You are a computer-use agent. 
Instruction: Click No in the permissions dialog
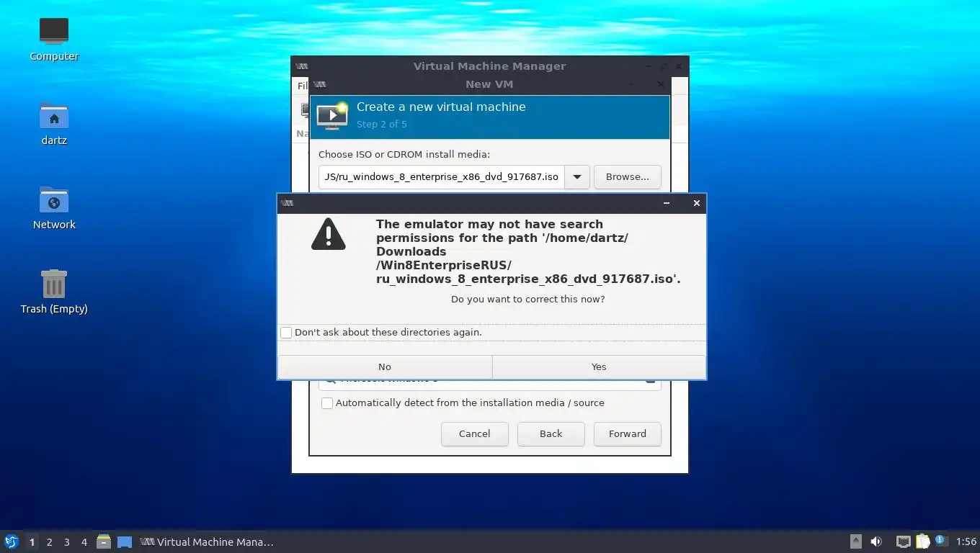(385, 367)
